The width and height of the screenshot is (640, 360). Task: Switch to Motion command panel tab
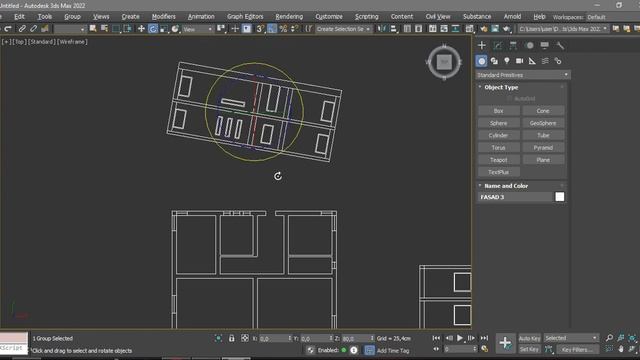(x=529, y=45)
